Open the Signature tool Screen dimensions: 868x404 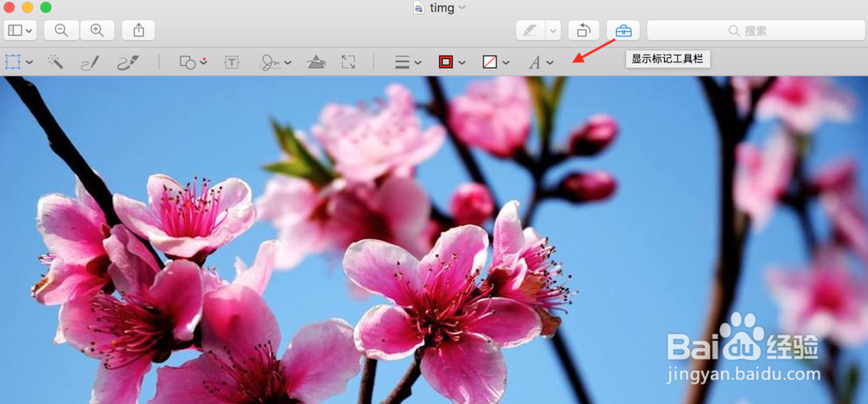point(270,62)
